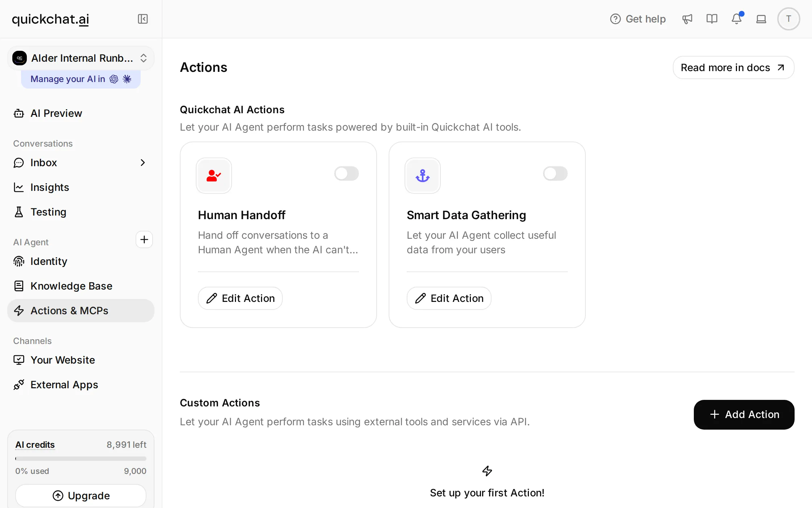This screenshot has height=508, width=812.
Task: Open the user avatar T menu
Action: 789,19
